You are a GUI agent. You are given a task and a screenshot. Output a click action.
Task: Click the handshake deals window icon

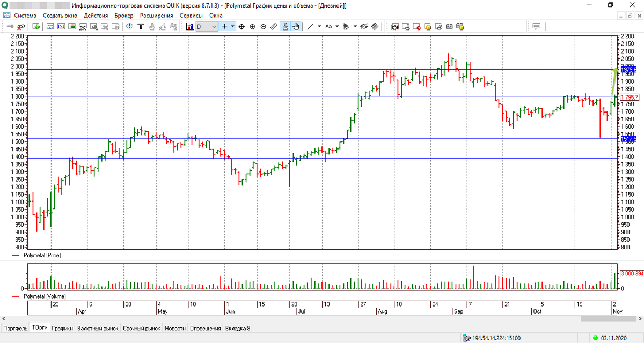(394, 26)
